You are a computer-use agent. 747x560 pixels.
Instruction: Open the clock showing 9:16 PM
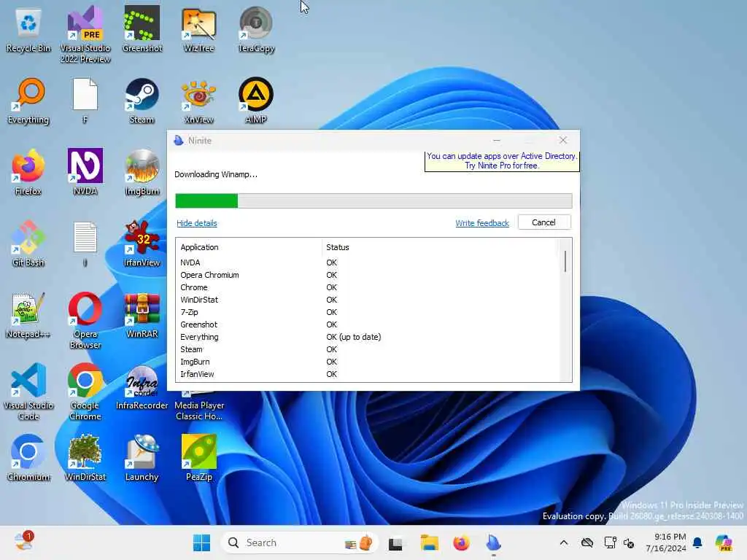[x=666, y=542]
